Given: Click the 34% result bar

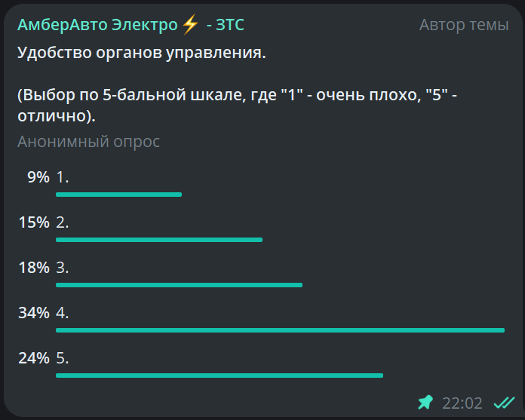Looking at the screenshot, I should click(281, 330).
